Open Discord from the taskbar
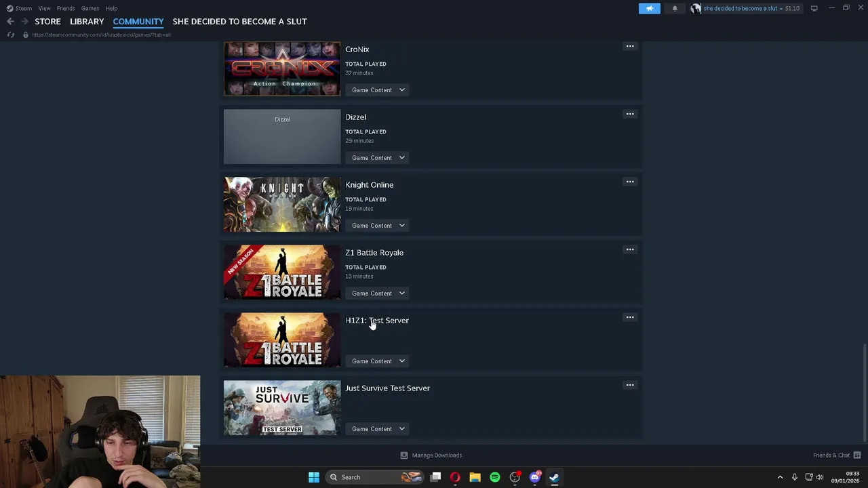Viewport: 868px width, 488px height. point(535,477)
